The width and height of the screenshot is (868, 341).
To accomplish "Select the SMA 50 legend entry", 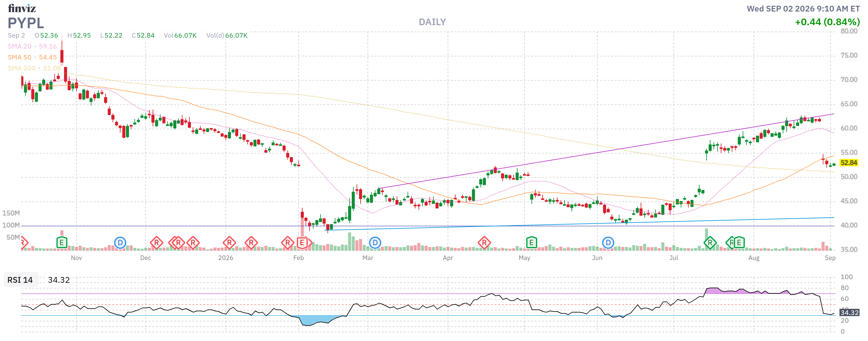I will coord(32,57).
